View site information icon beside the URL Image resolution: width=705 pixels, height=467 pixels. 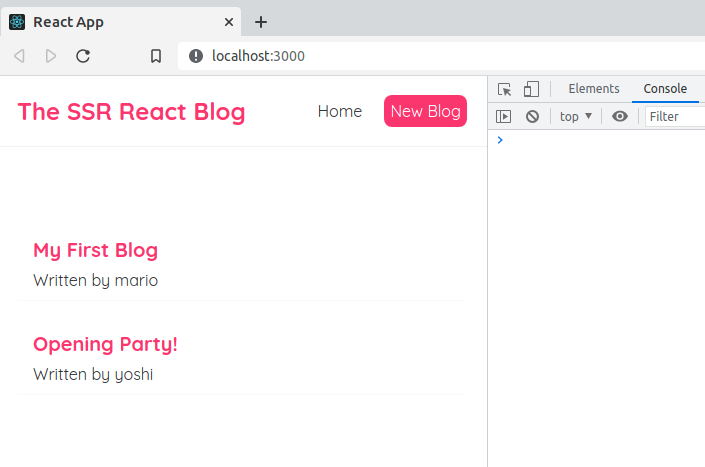196,56
